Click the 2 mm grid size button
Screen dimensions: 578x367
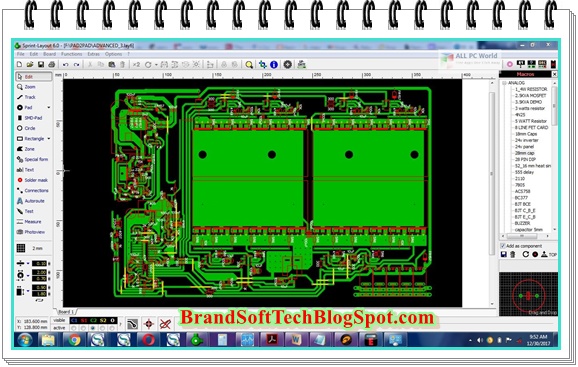coord(37,248)
